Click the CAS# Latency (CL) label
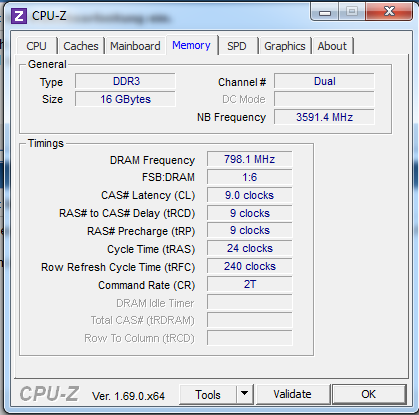 pos(148,195)
